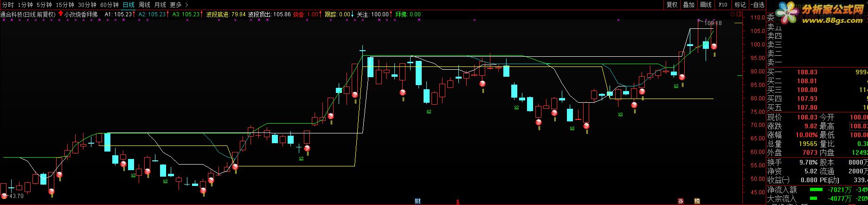Click the 外盘 7073 value

coord(810,152)
